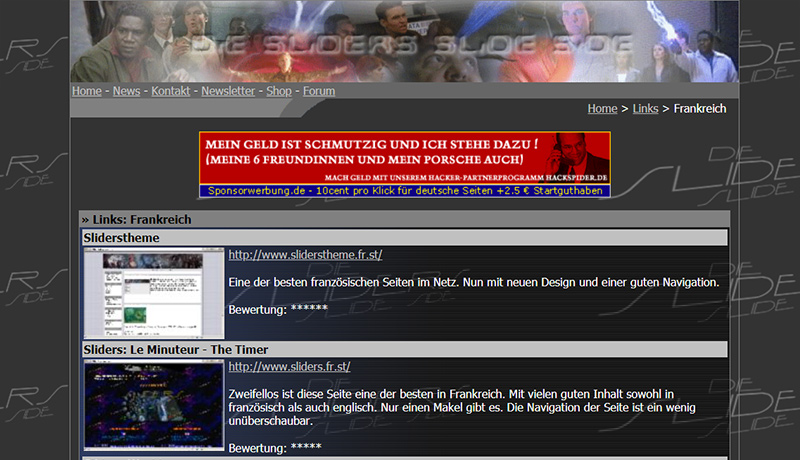The width and height of the screenshot is (800, 460).
Task: Open the Sliderstheme site preview thumbnail
Action: (x=154, y=293)
